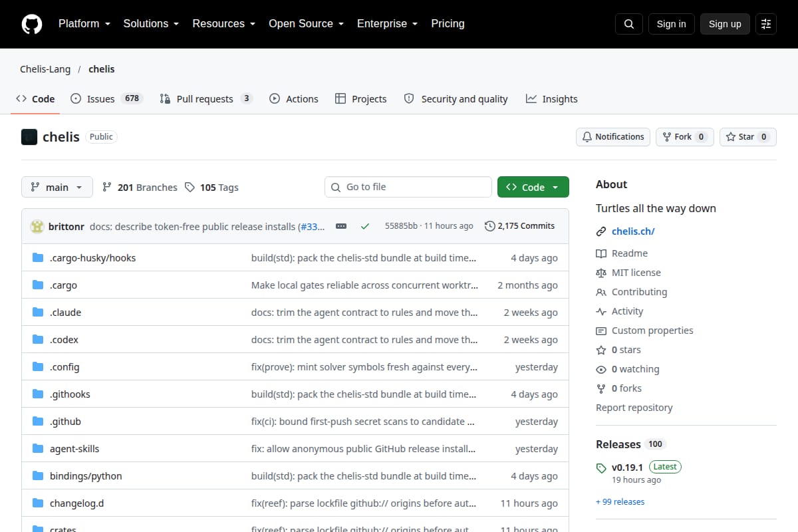Click the chelis repository avatar icon

(x=29, y=137)
